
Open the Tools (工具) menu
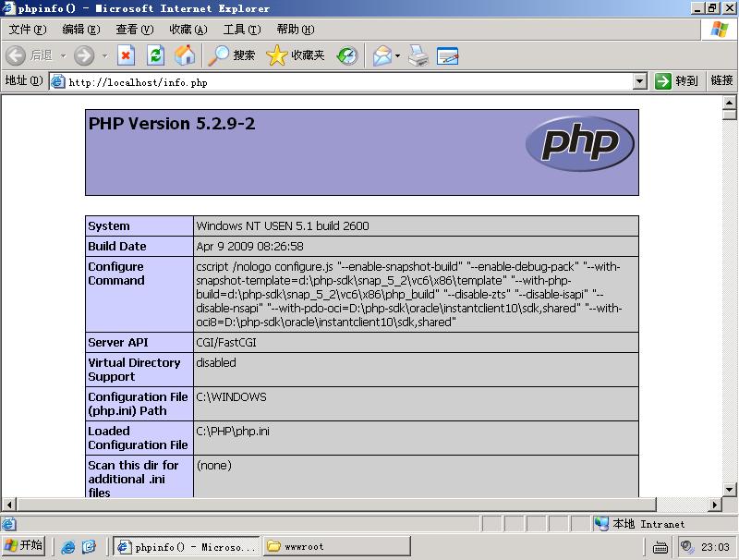[x=242, y=30]
